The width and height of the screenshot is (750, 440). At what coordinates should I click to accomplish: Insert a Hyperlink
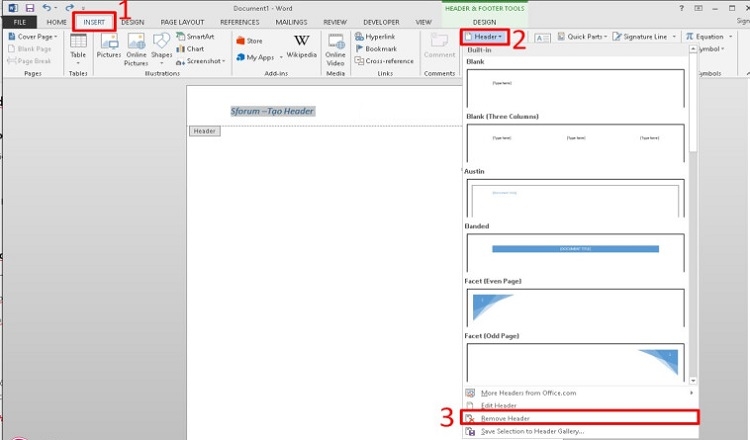[375, 37]
